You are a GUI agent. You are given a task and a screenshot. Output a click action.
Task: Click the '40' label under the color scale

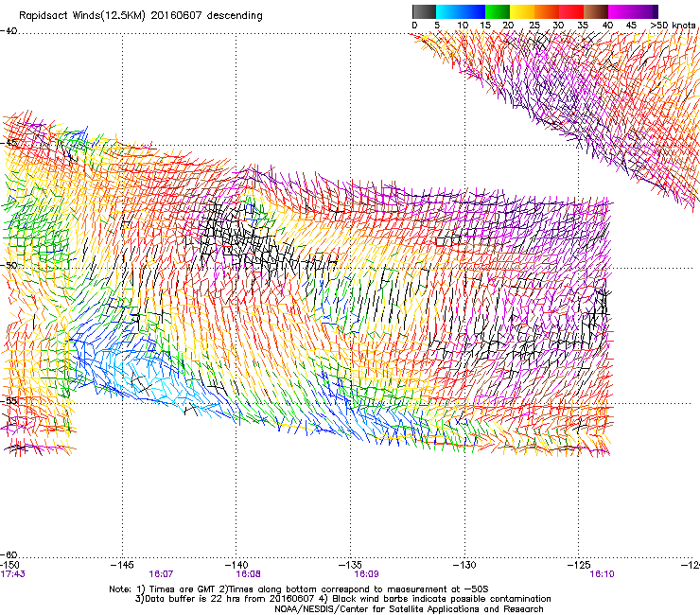tap(607, 26)
